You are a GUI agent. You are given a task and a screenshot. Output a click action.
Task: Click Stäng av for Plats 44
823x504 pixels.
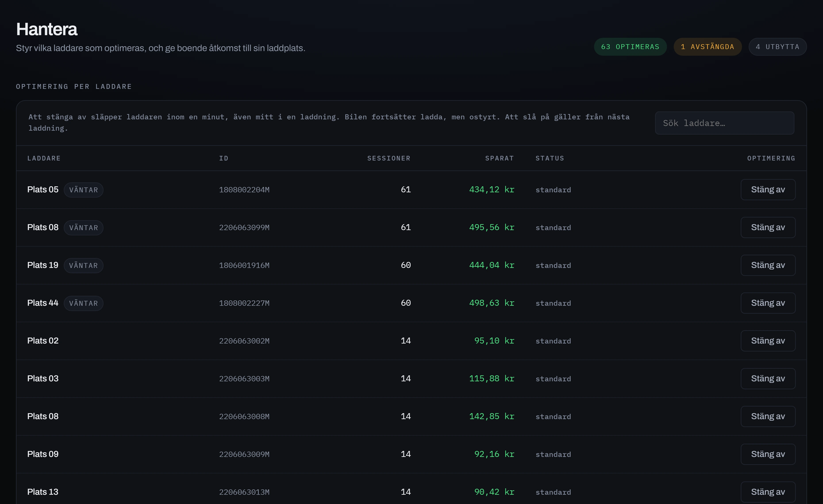[x=768, y=303]
